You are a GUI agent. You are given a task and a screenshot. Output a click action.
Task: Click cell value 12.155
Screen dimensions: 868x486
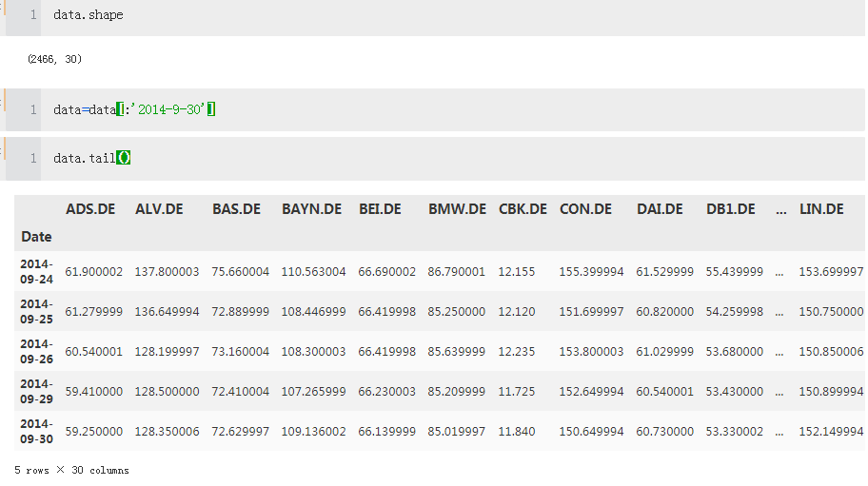click(517, 271)
